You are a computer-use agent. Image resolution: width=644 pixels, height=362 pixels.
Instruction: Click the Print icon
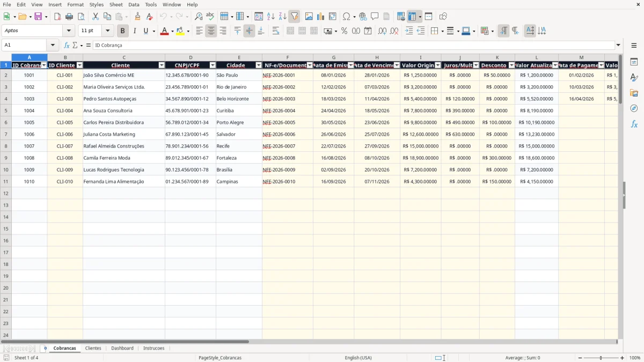point(69,17)
